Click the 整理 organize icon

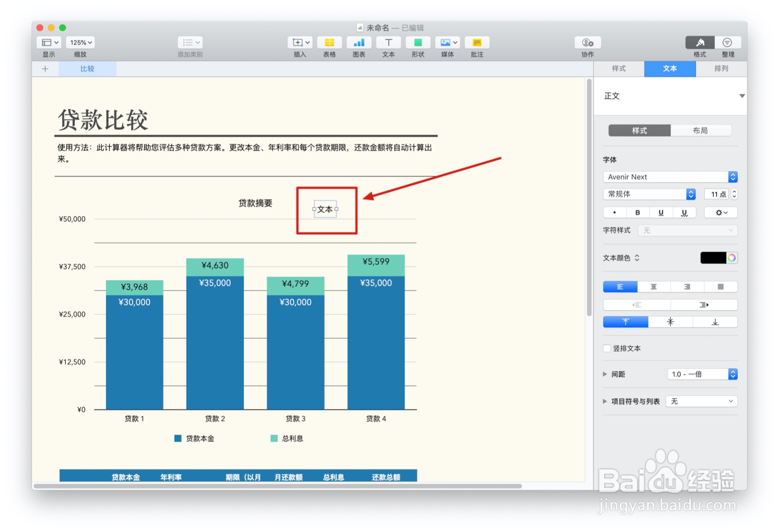coord(727,43)
